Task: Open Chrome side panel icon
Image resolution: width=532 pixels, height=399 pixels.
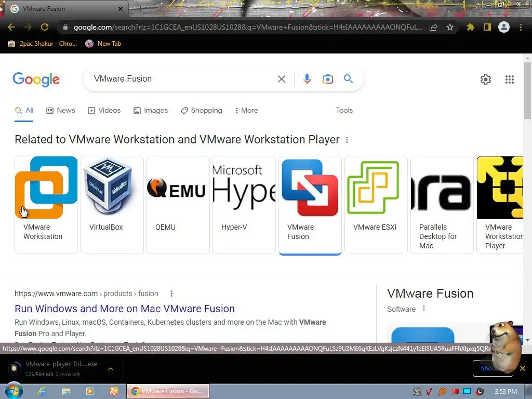Action: point(487,27)
